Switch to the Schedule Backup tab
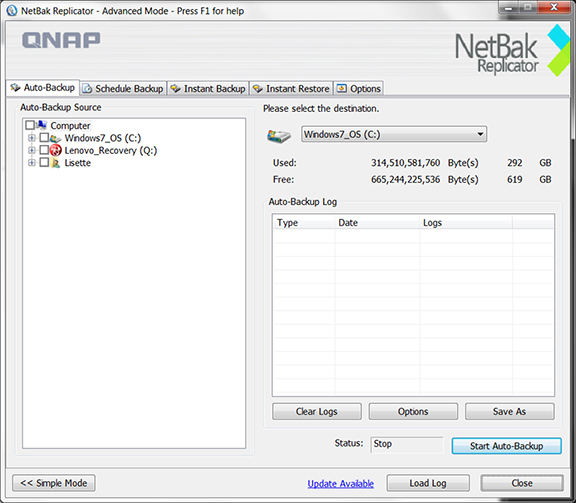Viewport: 576px width, 503px height. [x=123, y=89]
